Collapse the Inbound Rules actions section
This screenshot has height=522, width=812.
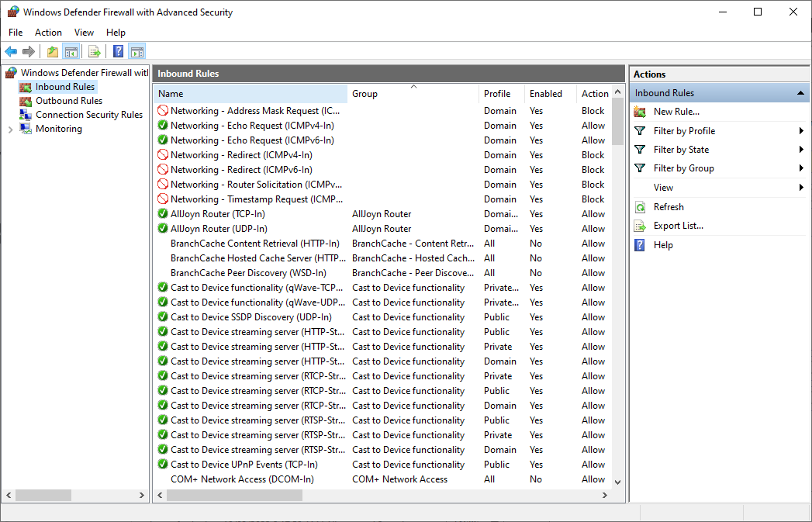tap(800, 93)
